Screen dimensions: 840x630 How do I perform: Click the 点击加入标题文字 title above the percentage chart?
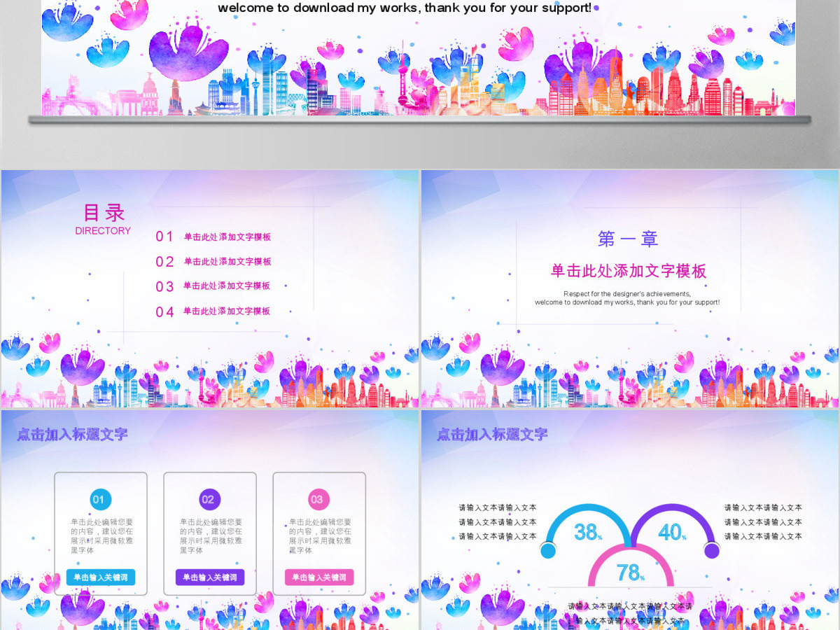492,435
